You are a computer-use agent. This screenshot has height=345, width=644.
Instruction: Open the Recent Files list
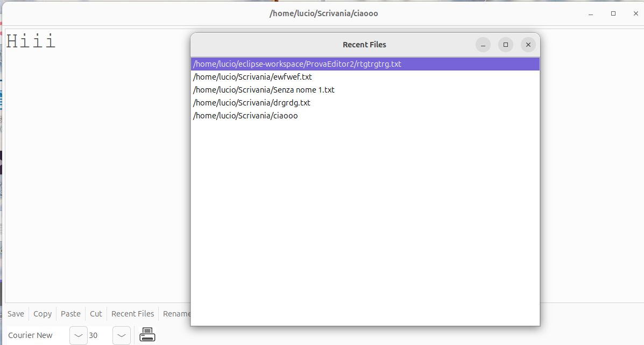(x=132, y=313)
